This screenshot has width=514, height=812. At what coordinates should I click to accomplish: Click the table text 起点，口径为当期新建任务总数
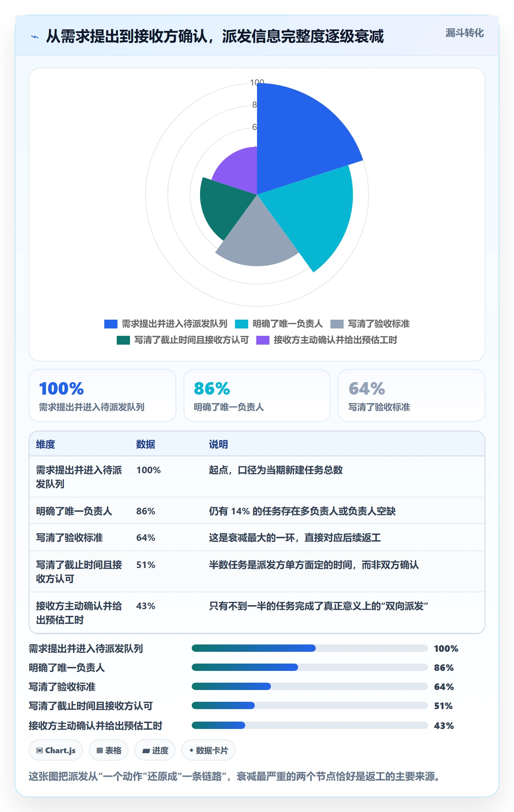tap(276, 470)
